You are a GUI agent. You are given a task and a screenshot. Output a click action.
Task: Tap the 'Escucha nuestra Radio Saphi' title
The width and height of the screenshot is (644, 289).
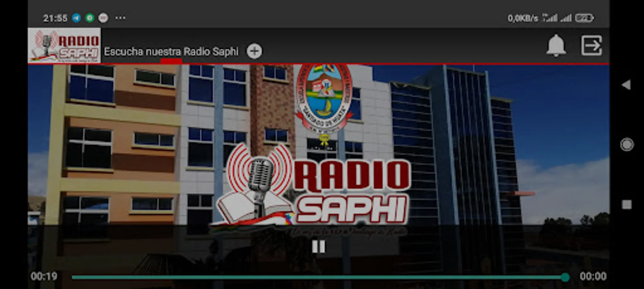171,51
